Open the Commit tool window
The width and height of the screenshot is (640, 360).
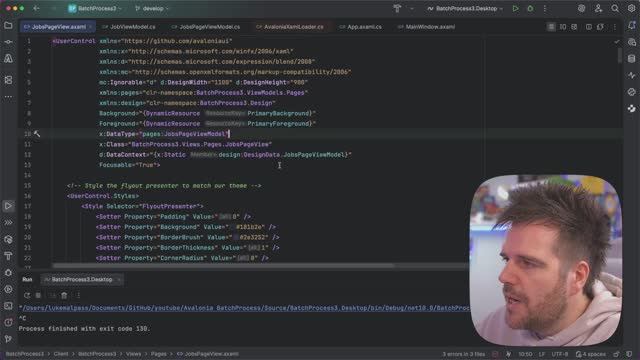pos(8,42)
